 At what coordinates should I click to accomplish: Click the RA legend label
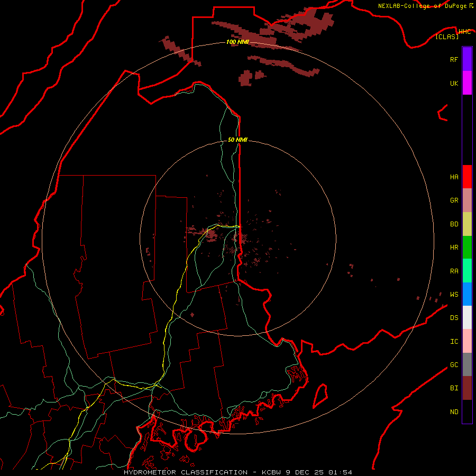click(x=454, y=271)
